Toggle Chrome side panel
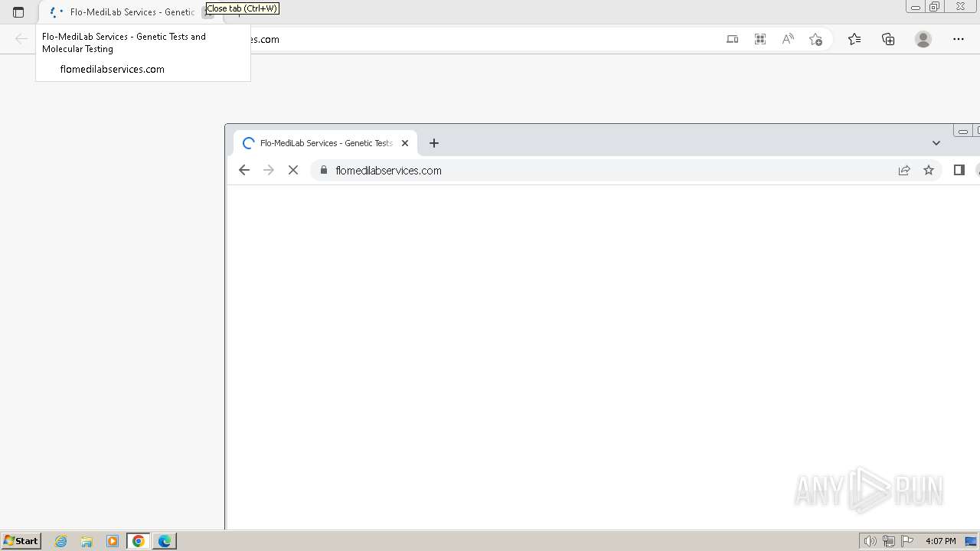This screenshot has height=551, width=980. 959,170
